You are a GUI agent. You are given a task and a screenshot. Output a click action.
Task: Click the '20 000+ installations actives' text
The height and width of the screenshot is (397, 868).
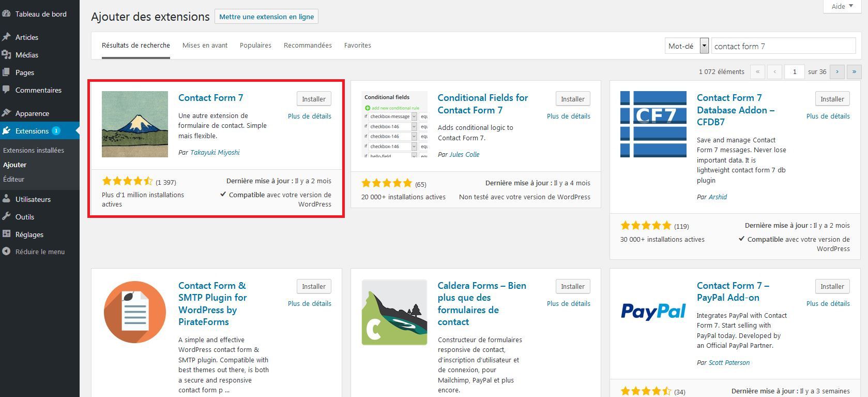[403, 197]
